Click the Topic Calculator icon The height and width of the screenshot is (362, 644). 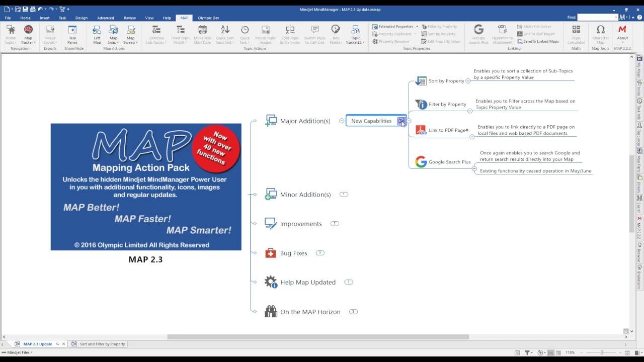click(x=576, y=30)
